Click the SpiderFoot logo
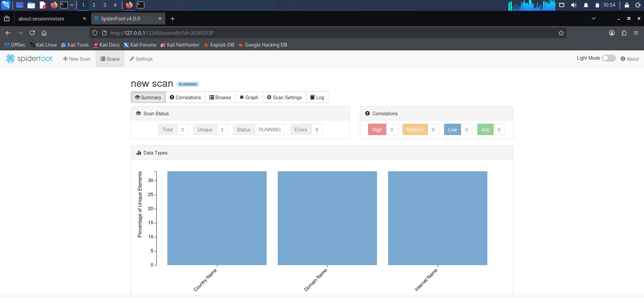 coord(29,59)
